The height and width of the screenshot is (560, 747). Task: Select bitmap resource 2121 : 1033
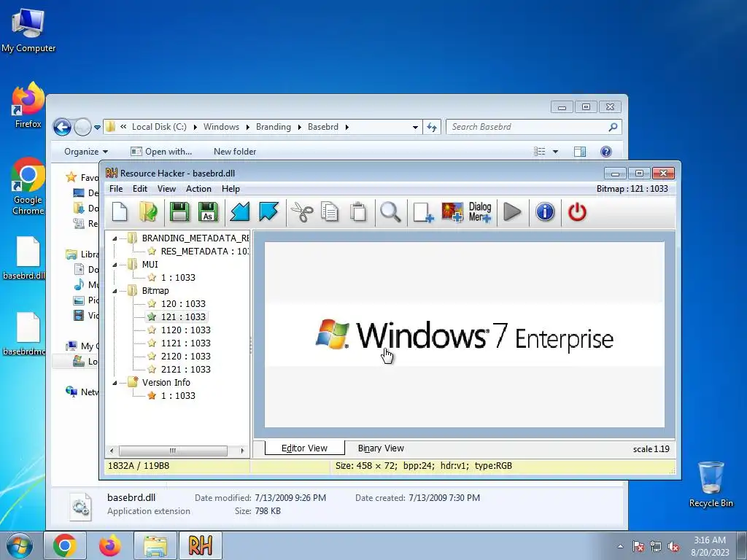[x=185, y=370]
